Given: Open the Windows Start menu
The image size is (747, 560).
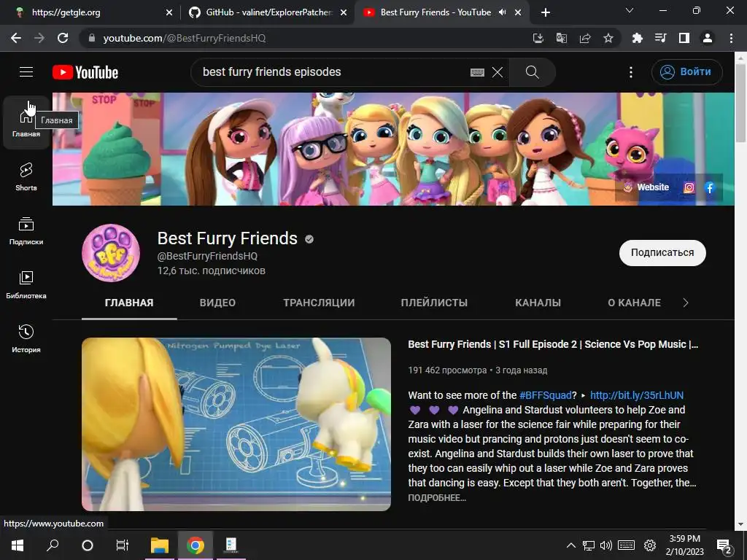Looking at the screenshot, I should pos(18,545).
